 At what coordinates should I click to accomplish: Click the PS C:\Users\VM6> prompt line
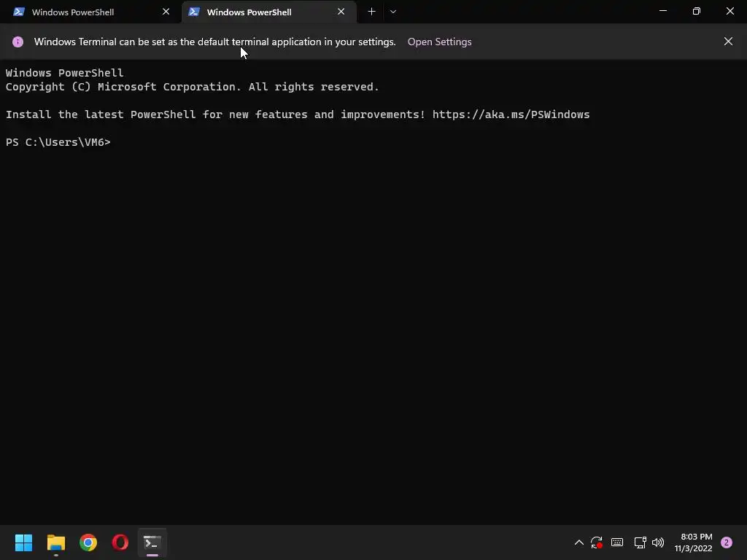tap(58, 142)
